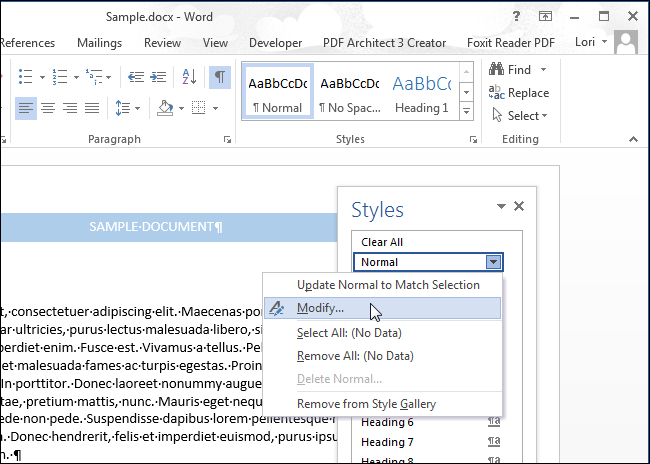This screenshot has width=650, height=464.
Task: Click the Shading paint bucket icon
Action: click(x=166, y=107)
